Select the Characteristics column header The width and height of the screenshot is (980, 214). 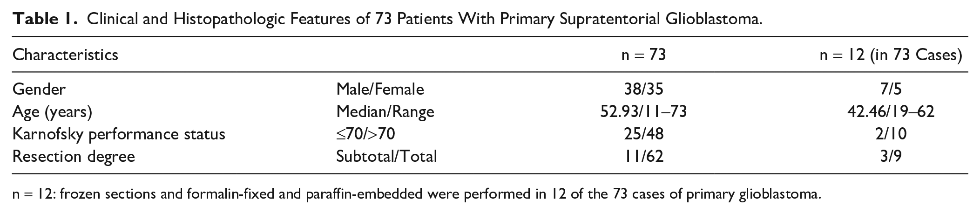pos(65,55)
